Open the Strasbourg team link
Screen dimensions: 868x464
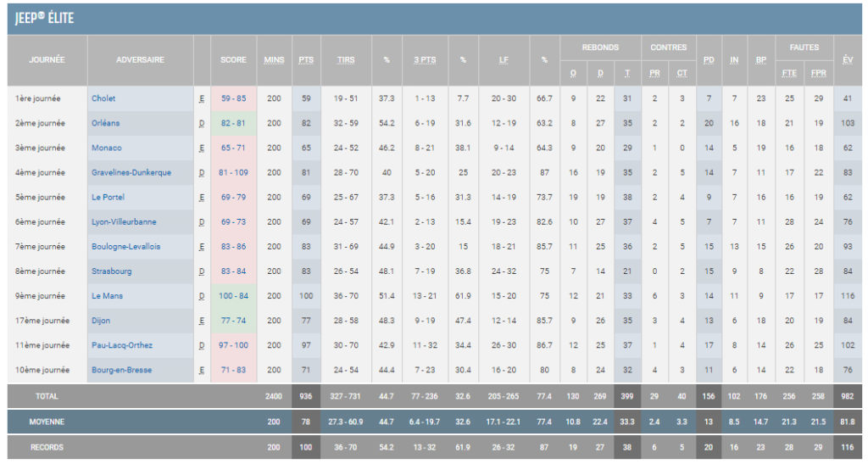coord(111,271)
